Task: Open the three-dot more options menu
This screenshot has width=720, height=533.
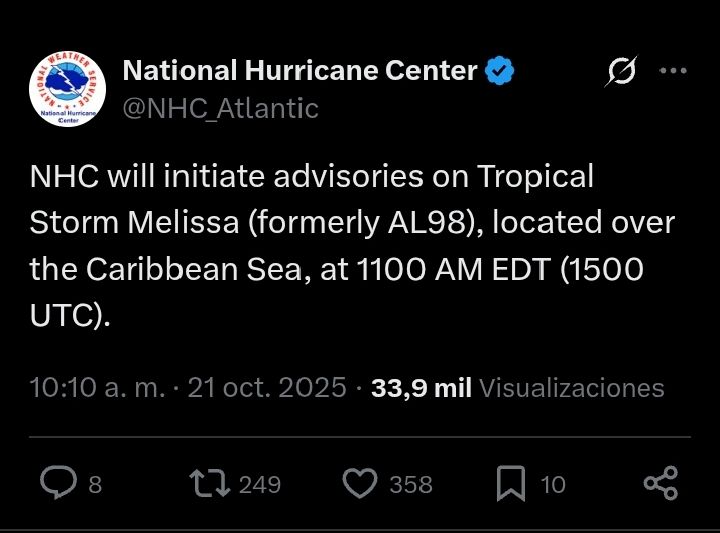Action: pos(673,71)
